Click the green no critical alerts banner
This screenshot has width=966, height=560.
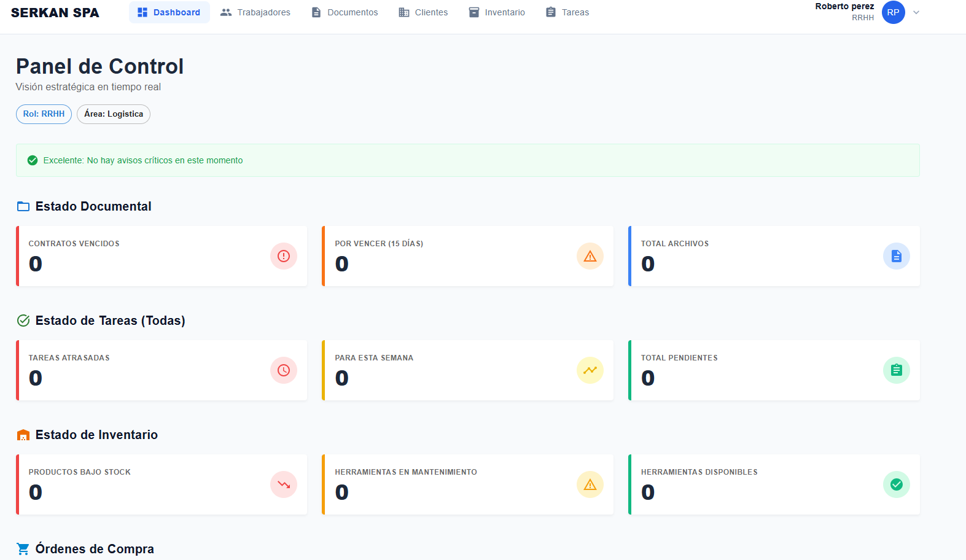(x=467, y=160)
